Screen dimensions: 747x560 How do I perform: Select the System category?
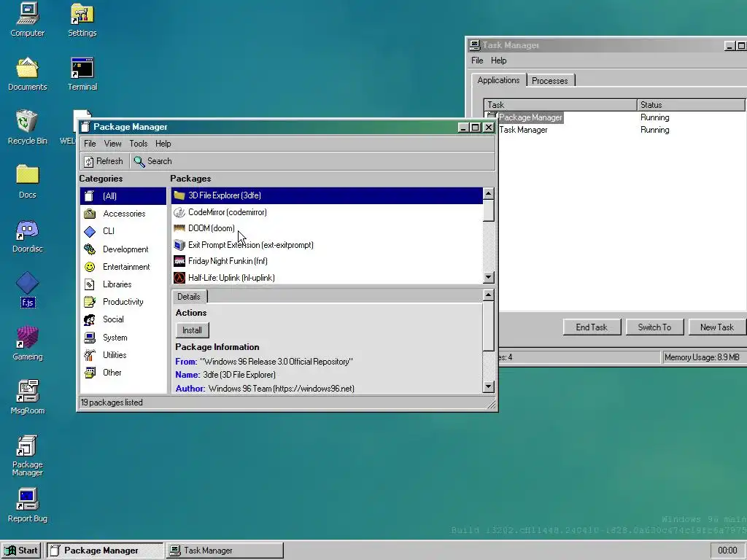coord(123,338)
